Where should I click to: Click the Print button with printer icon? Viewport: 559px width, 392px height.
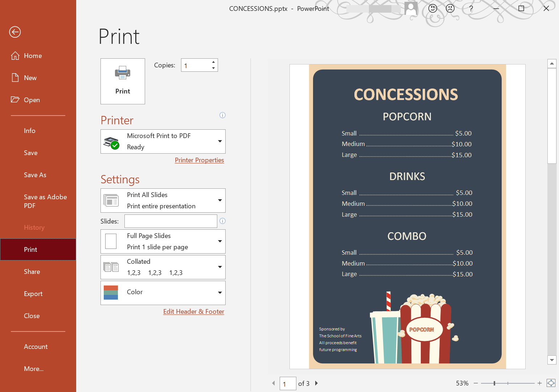click(123, 81)
